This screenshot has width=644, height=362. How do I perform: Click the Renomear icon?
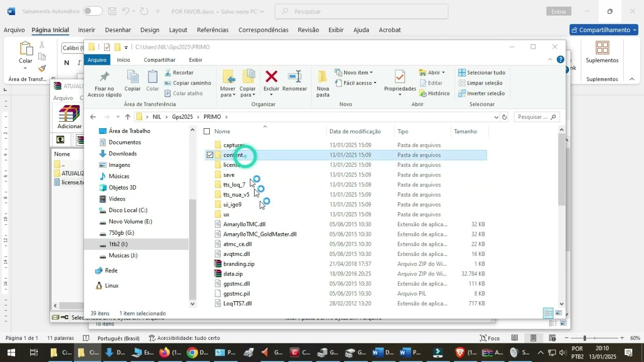click(295, 76)
